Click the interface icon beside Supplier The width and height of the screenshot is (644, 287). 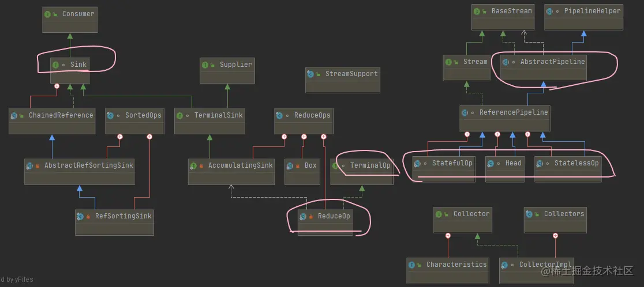coord(205,65)
